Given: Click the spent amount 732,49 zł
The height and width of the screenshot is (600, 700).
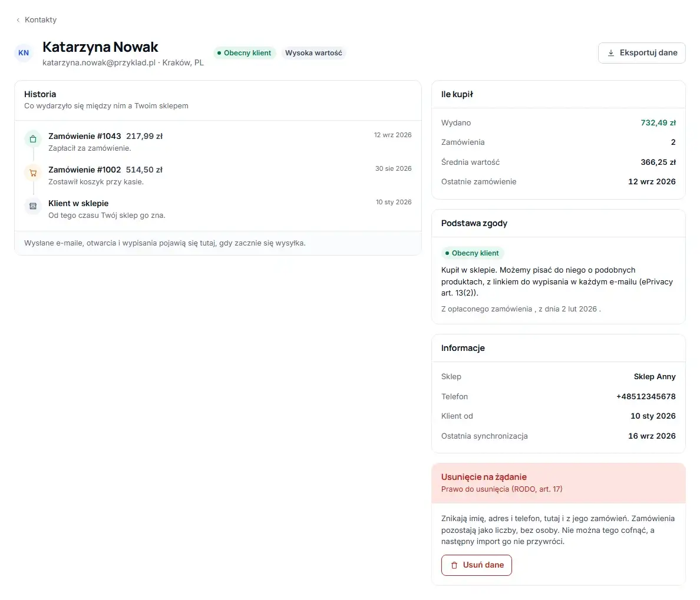Looking at the screenshot, I should pos(658,122).
